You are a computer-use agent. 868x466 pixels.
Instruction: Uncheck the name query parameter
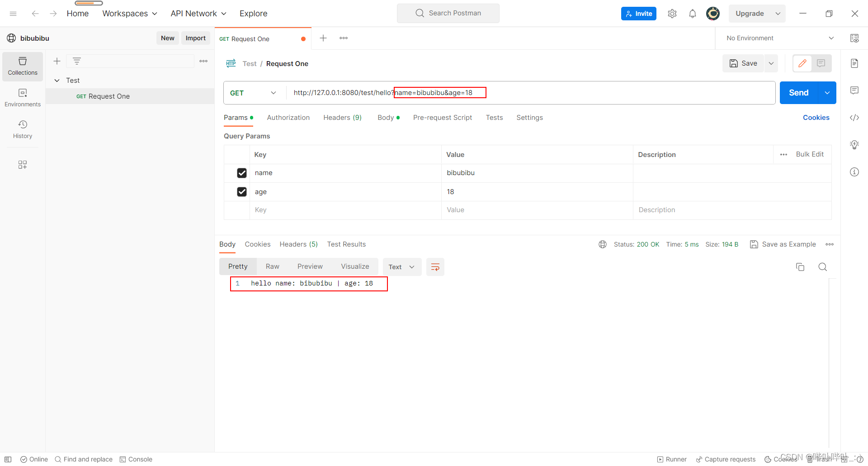click(242, 173)
